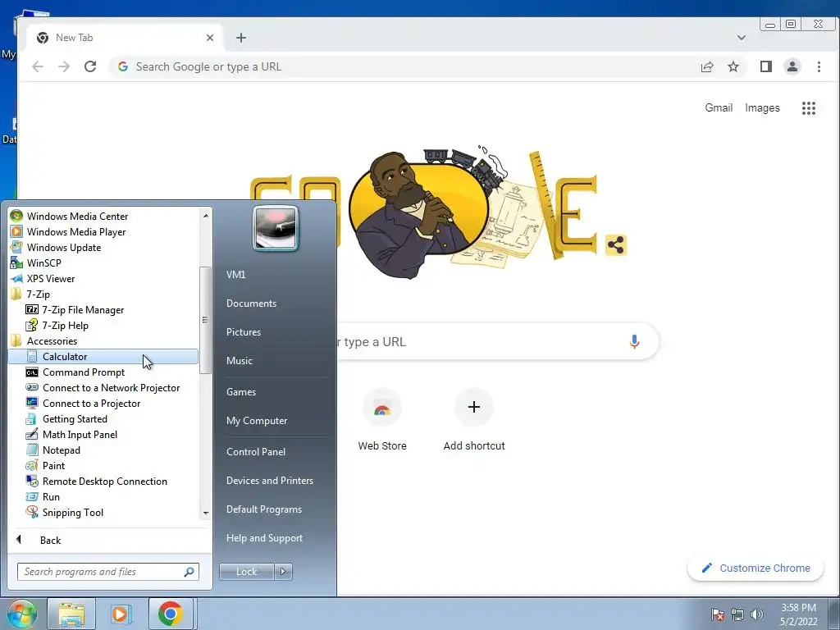The height and width of the screenshot is (630, 840).
Task: Open Chrome three-dot menu
Action: tap(819, 66)
